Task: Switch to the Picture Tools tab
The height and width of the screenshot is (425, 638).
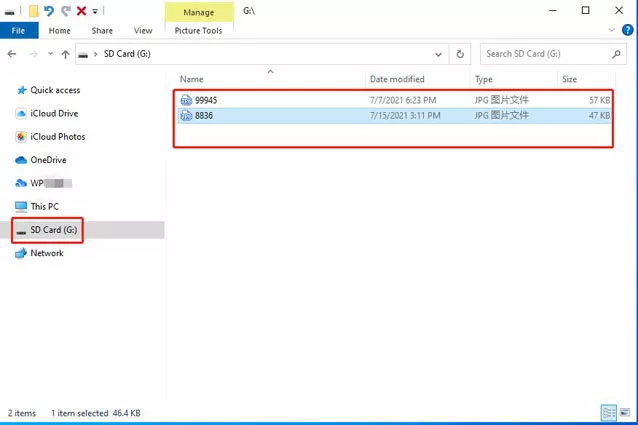Action: coord(197,31)
